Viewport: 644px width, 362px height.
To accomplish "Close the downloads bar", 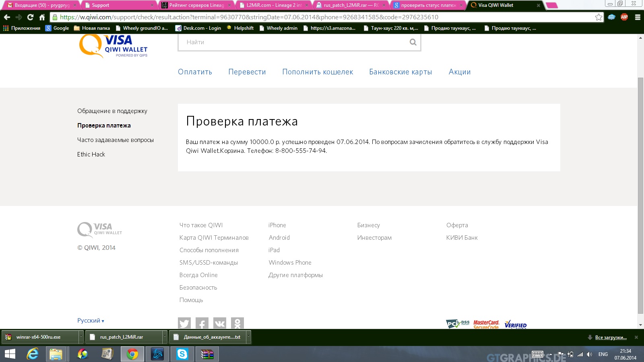I will (636, 337).
